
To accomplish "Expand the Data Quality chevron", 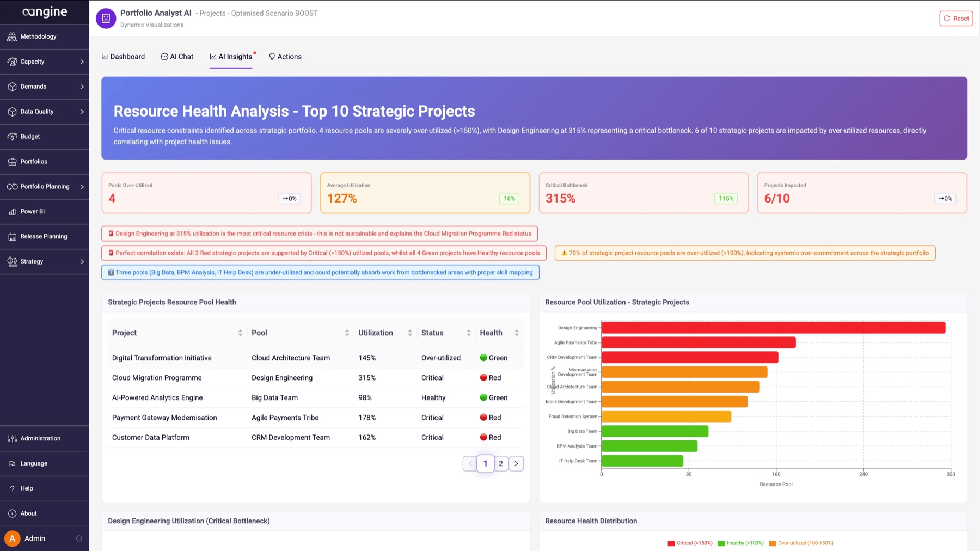I will click(x=82, y=112).
